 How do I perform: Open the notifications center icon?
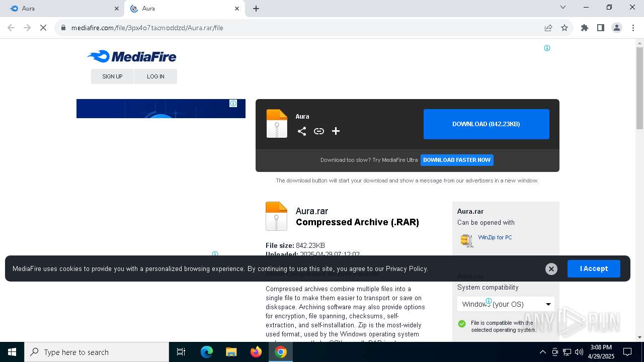[x=627, y=352]
